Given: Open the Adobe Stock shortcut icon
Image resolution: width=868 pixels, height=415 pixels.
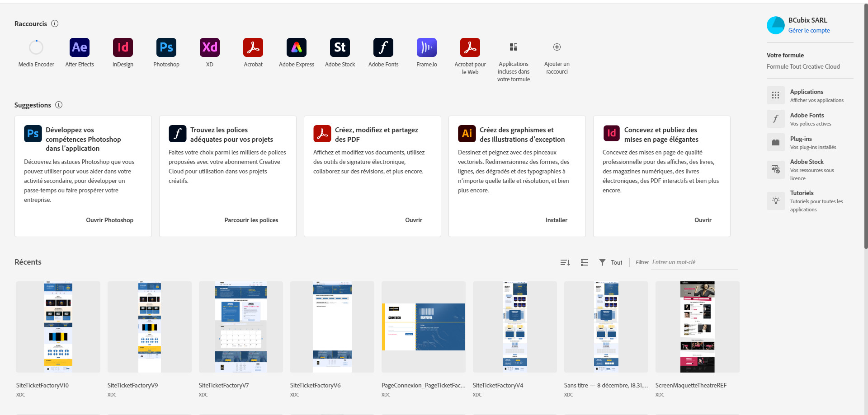Looking at the screenshot, I should tap(340, 47).
